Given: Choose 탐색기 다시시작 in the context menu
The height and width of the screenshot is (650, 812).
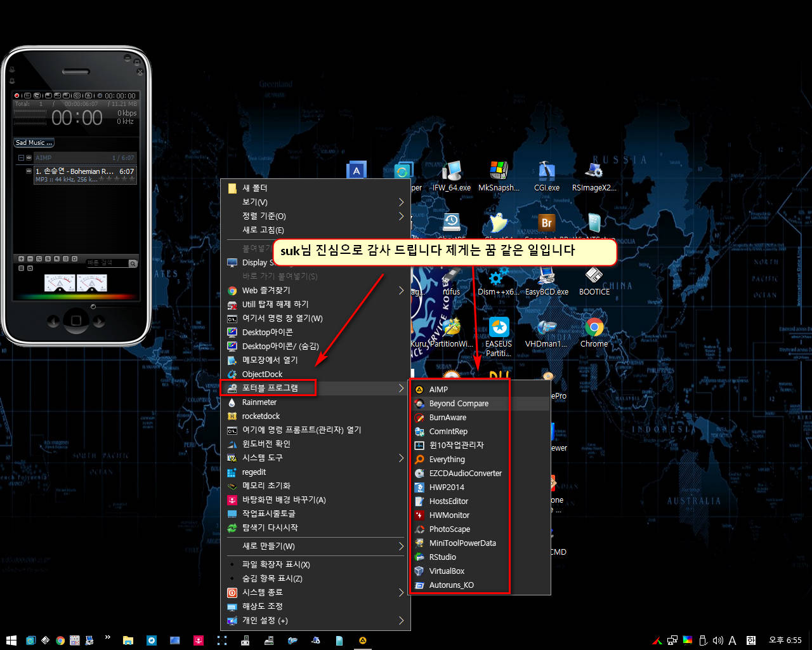Looking at the screenshot, I should (315, 527).
